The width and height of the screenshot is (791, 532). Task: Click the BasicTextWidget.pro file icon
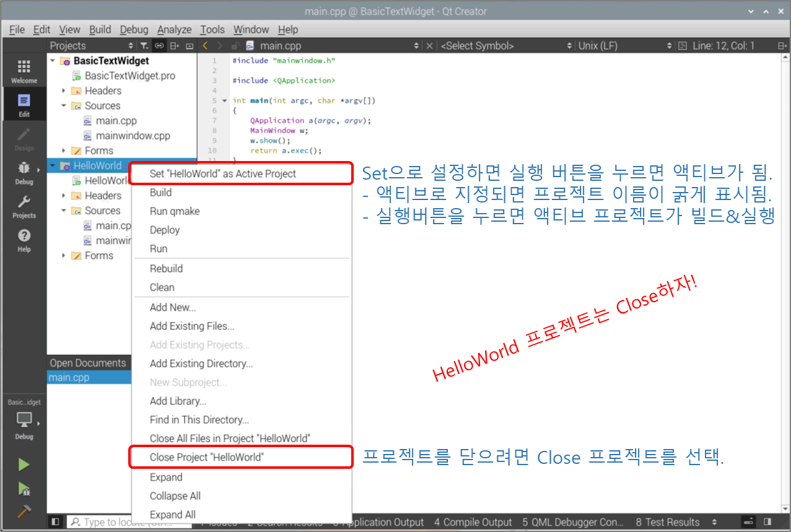[x=77, y=76]
